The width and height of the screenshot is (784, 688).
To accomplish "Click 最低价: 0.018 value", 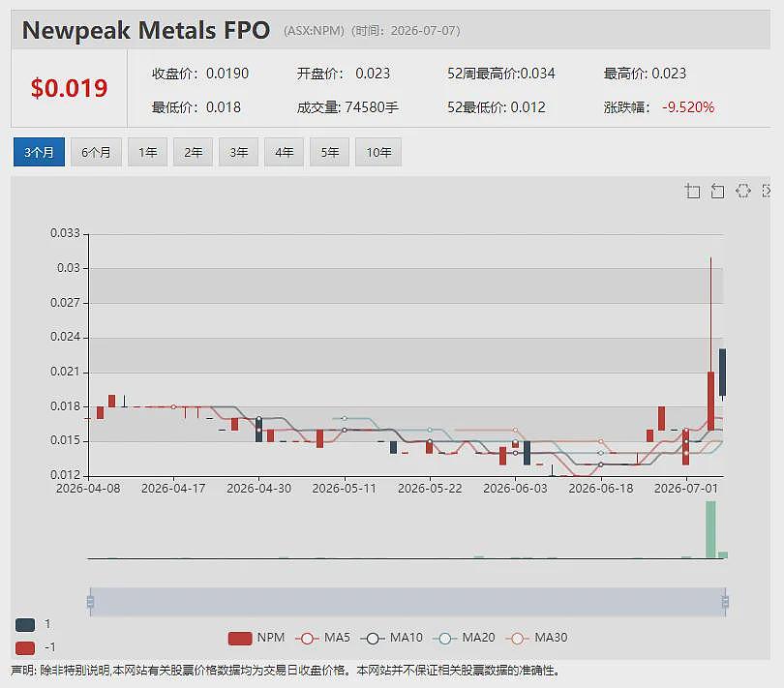I will (196, 107).
